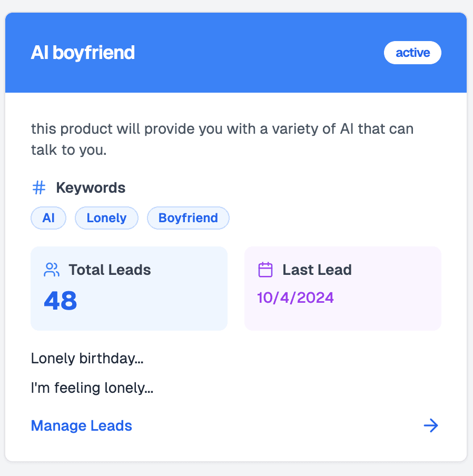This screenshot has height=476, width=473.
Task: Click the hashtag icon beside Keywords
Action: [39, 187]
